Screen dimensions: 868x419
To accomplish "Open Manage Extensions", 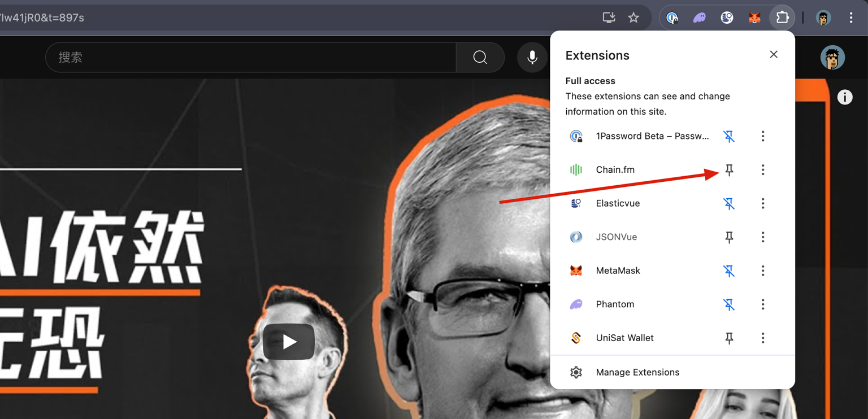I will click(637, 373).
